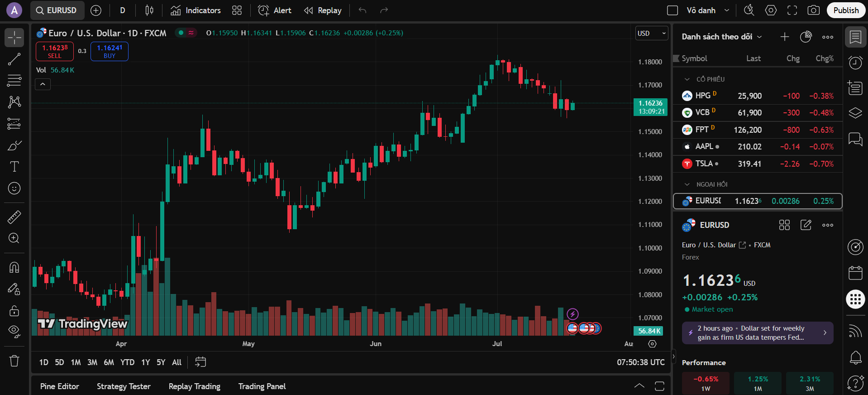Expand the Danh sách theo dõi watchlist menu
868x395 pixels.
click(722, 37)
